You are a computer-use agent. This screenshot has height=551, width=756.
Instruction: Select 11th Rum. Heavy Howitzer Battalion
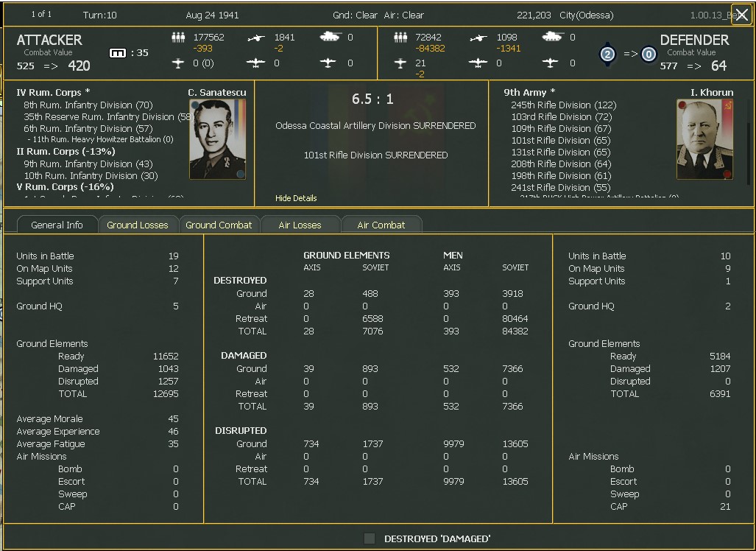(x=100, y=139)
